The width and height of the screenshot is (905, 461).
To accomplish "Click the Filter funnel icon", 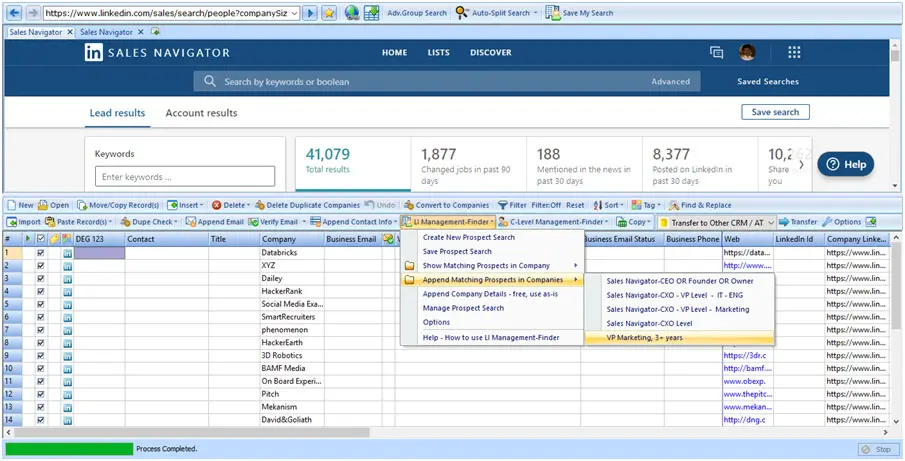I will (503, 205).
